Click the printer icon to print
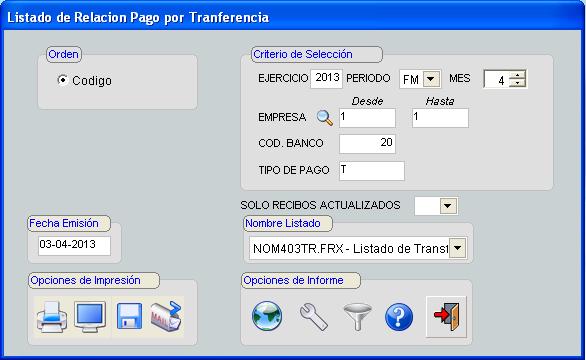 point(52,317)
